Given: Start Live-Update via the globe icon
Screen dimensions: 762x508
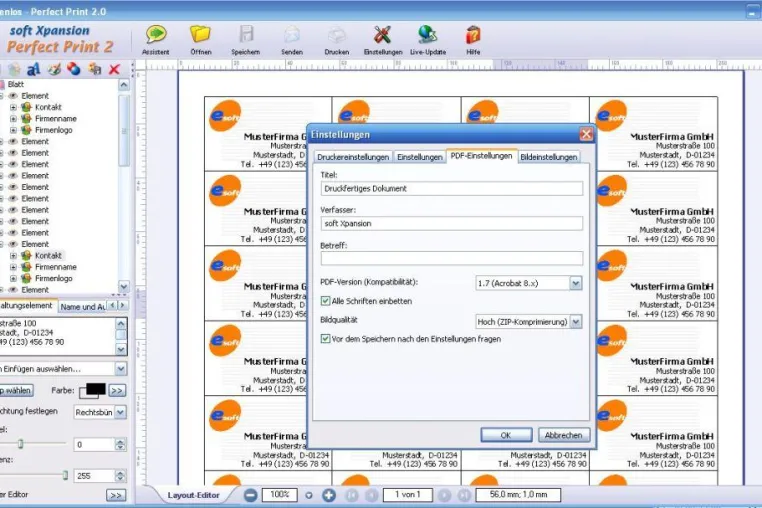Looking at the screenshot, I should click(x=428, y=35).
